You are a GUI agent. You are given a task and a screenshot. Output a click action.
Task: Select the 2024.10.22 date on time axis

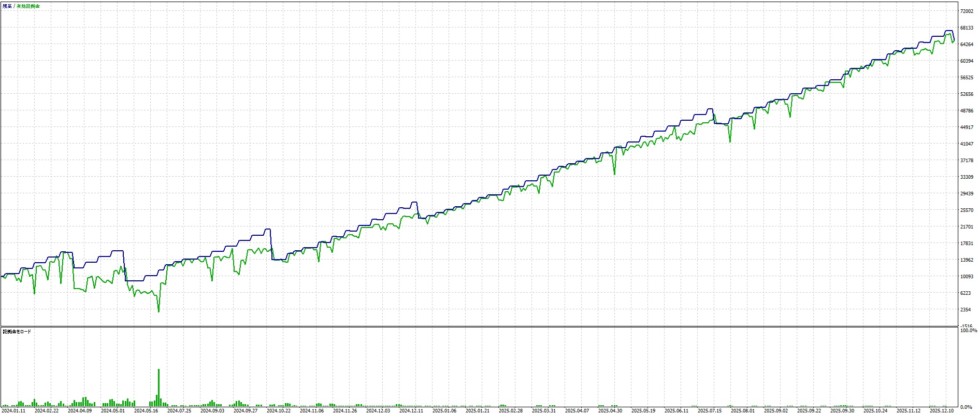[279, 410]
